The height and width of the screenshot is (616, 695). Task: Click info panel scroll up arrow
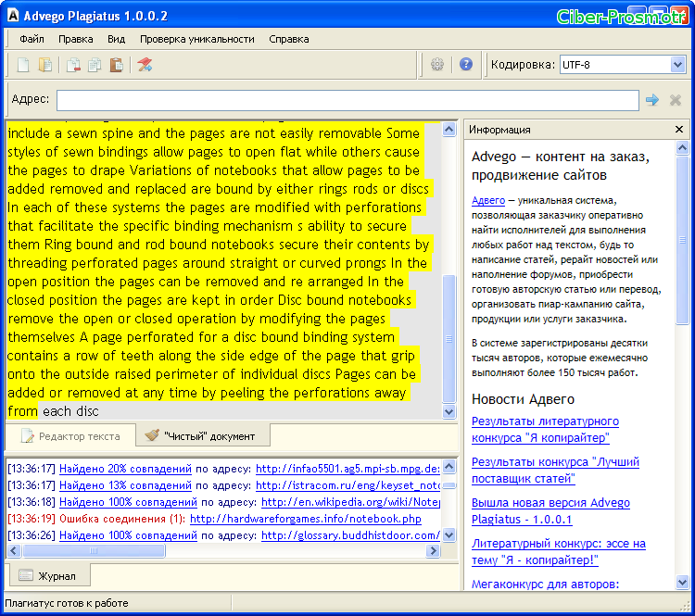(683, 147)
